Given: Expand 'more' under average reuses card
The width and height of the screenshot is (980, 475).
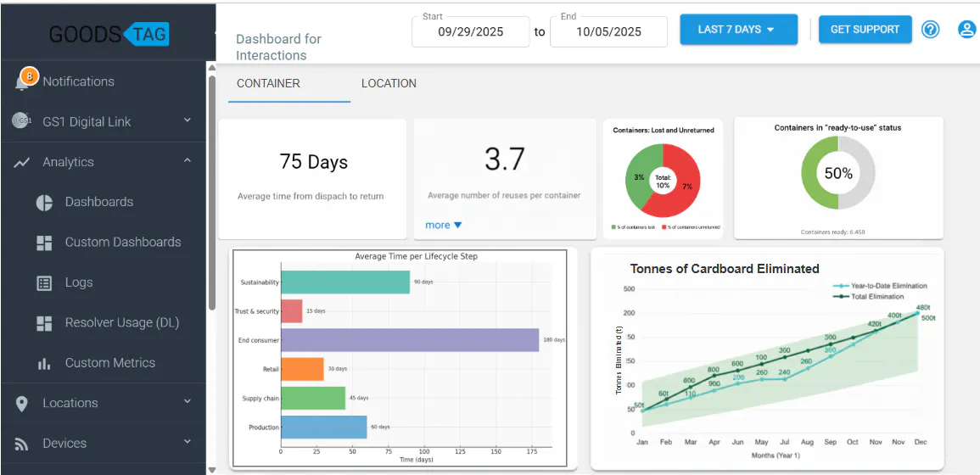Looking at the screenshot, I should pos(443,225).
